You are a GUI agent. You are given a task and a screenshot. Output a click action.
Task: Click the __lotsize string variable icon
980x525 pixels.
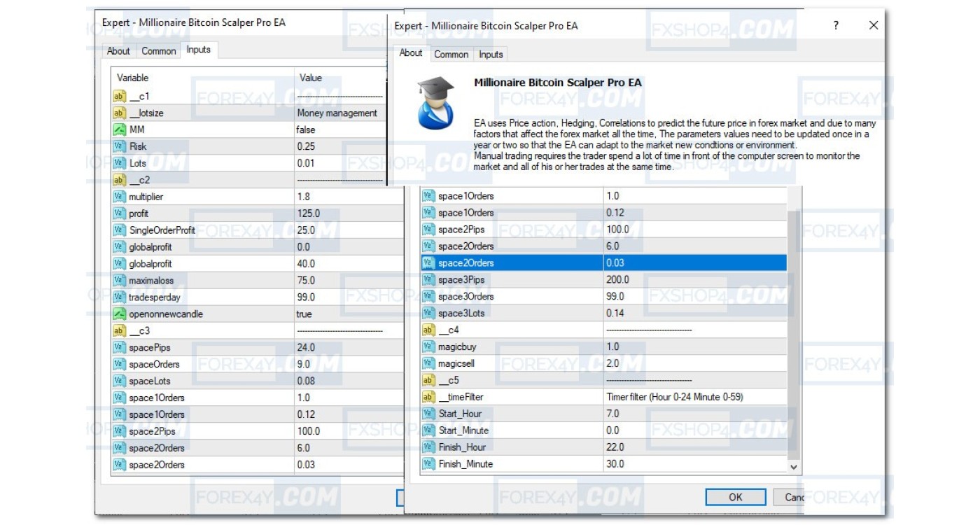(x=119, y=113)
